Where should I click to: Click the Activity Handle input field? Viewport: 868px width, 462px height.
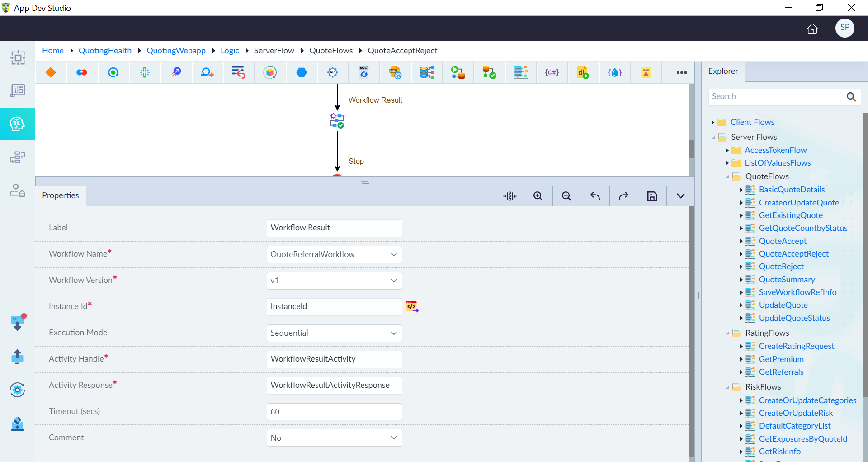(334, 359)
